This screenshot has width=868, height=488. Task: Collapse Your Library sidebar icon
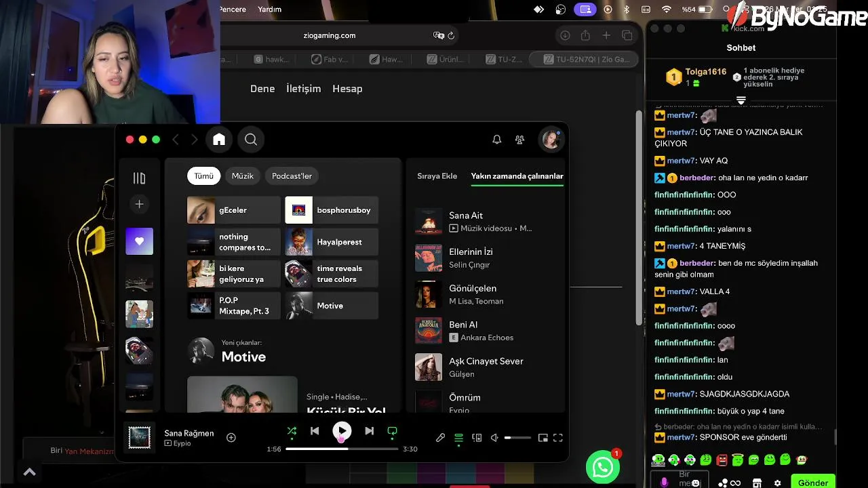139,178
